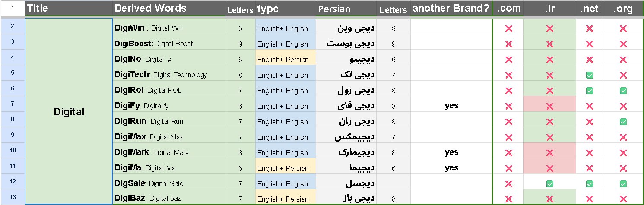Click the red X under .org for DigiBoost
644x205 pixels.
point(623,44)
